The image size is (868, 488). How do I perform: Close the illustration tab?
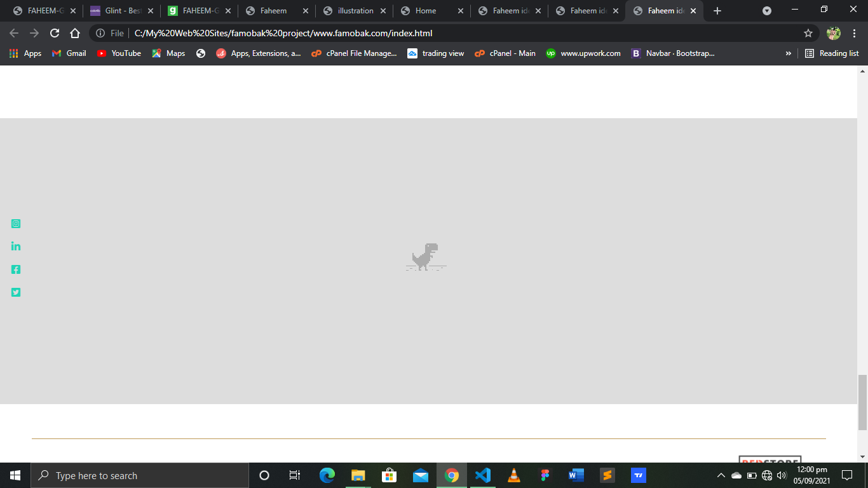pos(383,11)
